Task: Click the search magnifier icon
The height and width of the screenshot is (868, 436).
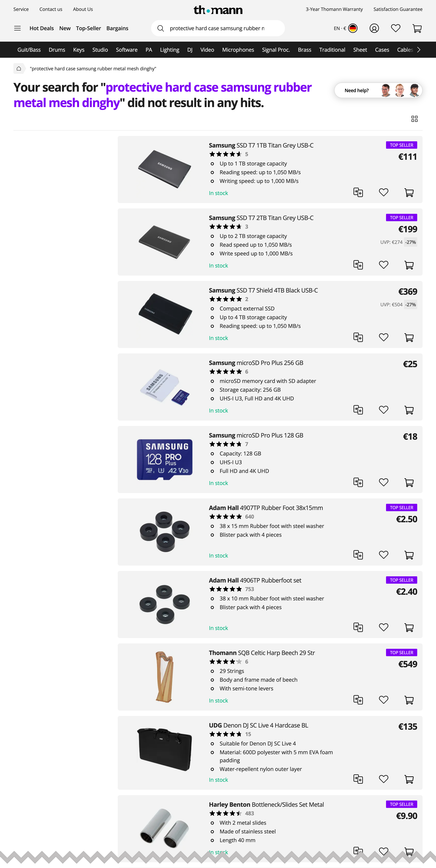Action: pyautogui.click(x=161, y=28)
